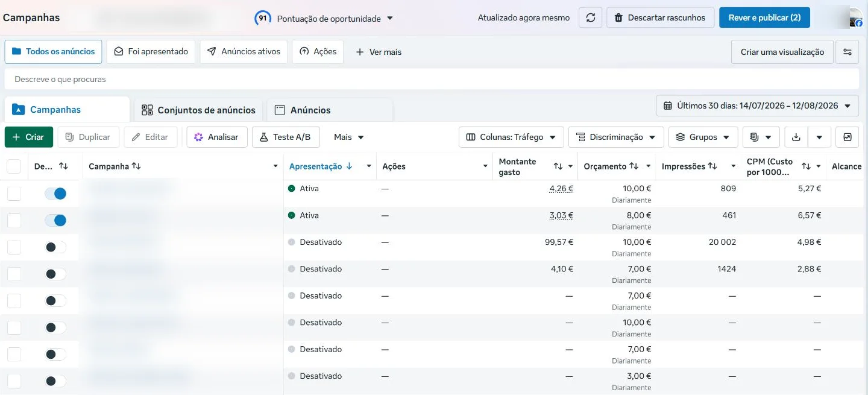This screenshot has width=868, height=395.
Task: Check the select-all header checkbox
Action: [x=14, y=166]
